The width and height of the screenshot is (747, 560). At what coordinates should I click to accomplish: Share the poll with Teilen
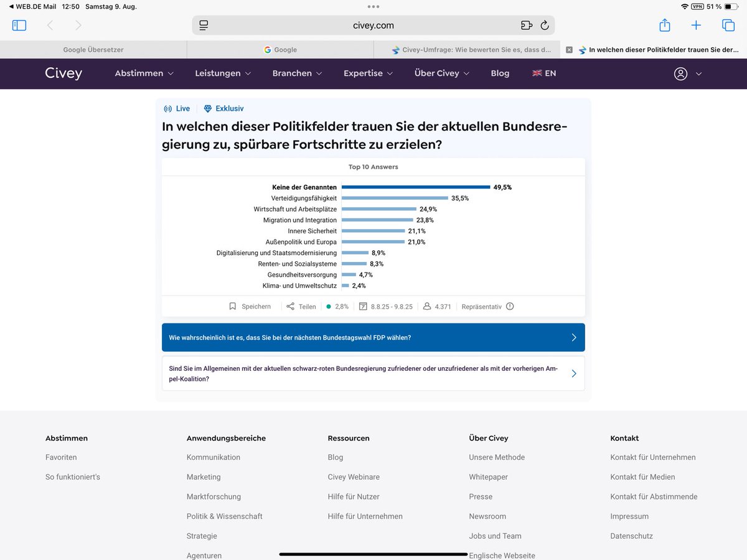301,306
